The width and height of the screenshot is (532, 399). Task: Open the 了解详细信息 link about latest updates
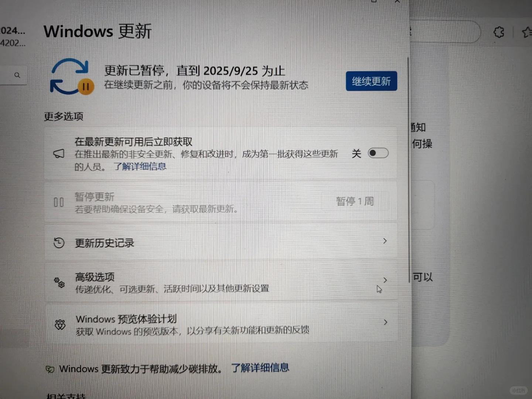(140, 166)
